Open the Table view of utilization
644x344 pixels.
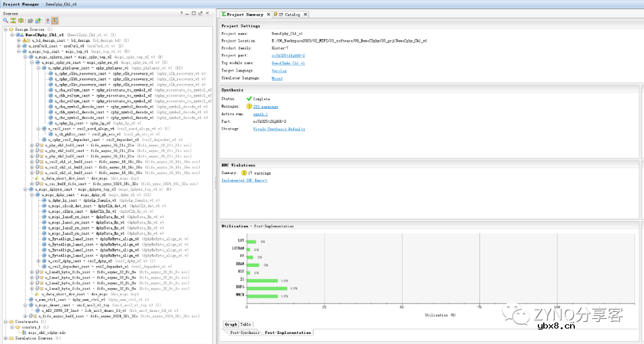(245, 325)
